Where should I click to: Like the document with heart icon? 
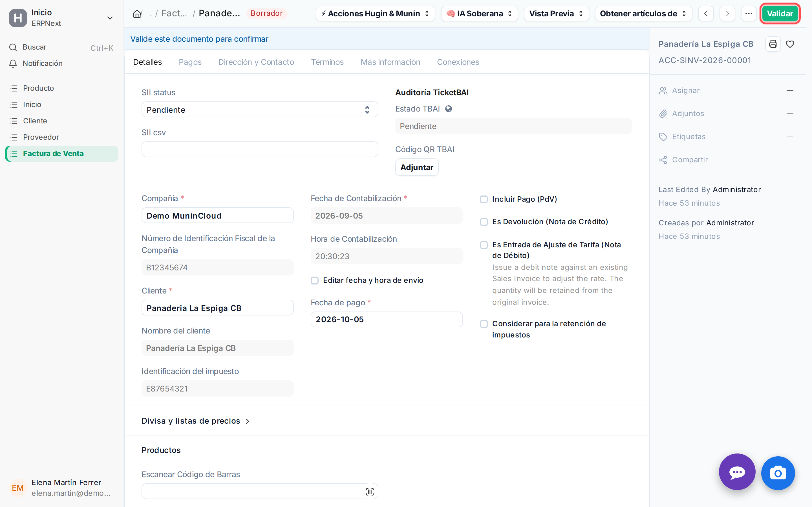click(790, 44)
